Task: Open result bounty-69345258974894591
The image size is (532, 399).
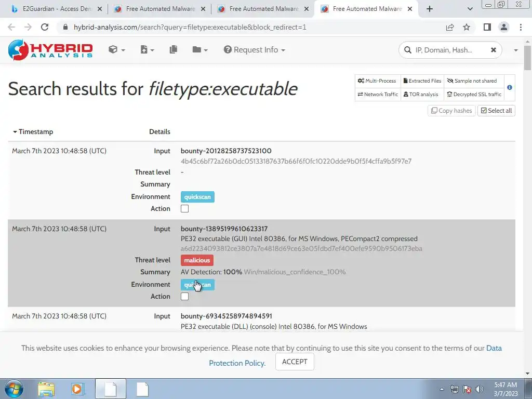Action: point(227,316)
